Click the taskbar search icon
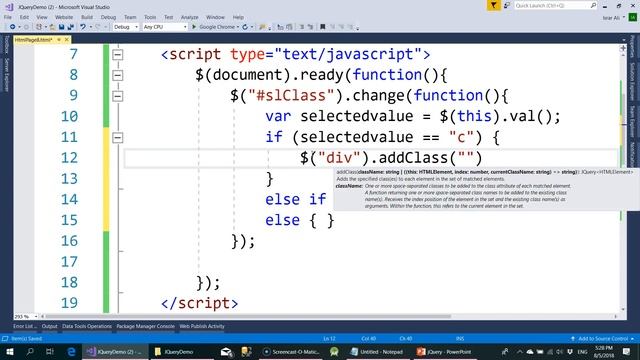This screenshot has height=360, width=640. pyautogui.click(x=30, y=352)
